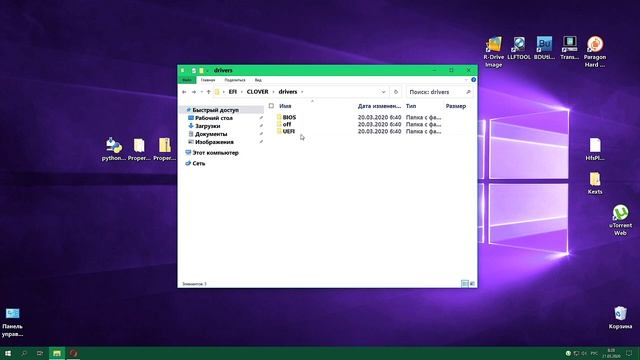Sort by Дата изменения column
The width and height of the screenshot is (640, 360).
379,106
